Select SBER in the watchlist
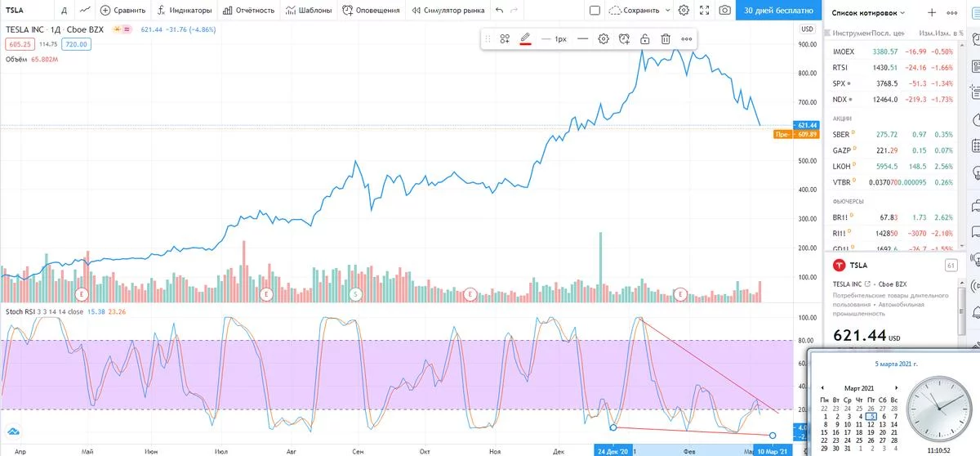 pos(893,134)
